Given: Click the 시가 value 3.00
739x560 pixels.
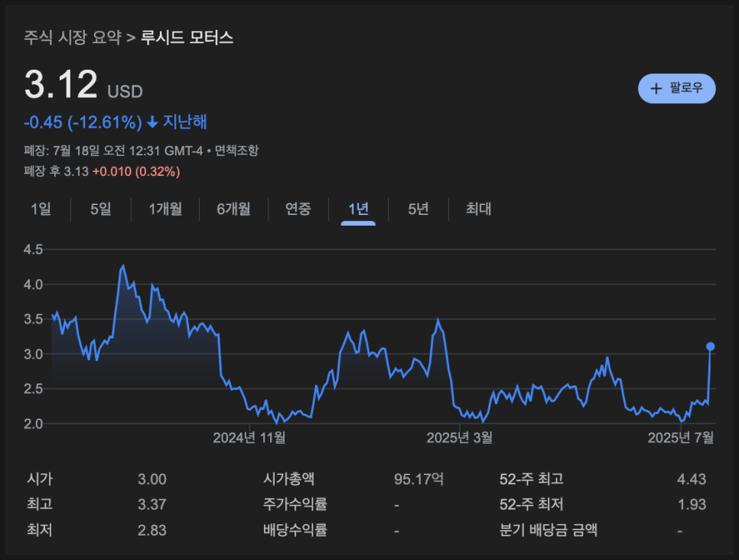Looking at the screenshot, I should click(x=151, y=480).
